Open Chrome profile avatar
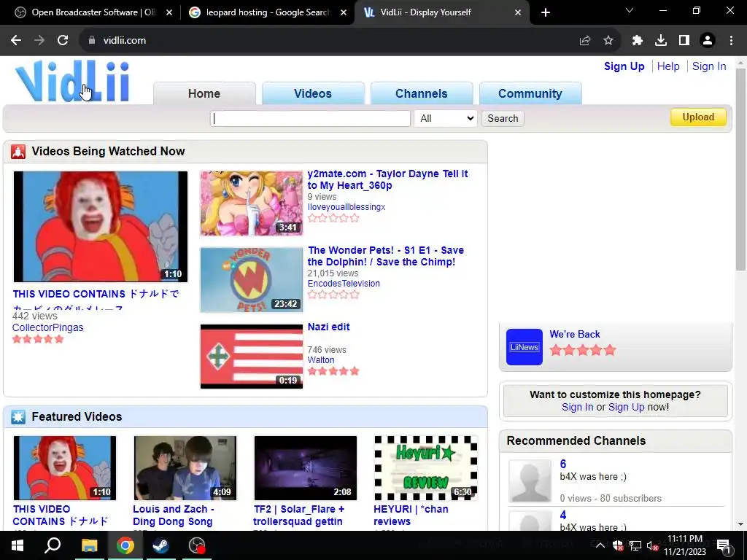Viewport: 747px width, 560px height. pyautogui.click(x=708, y=41)
